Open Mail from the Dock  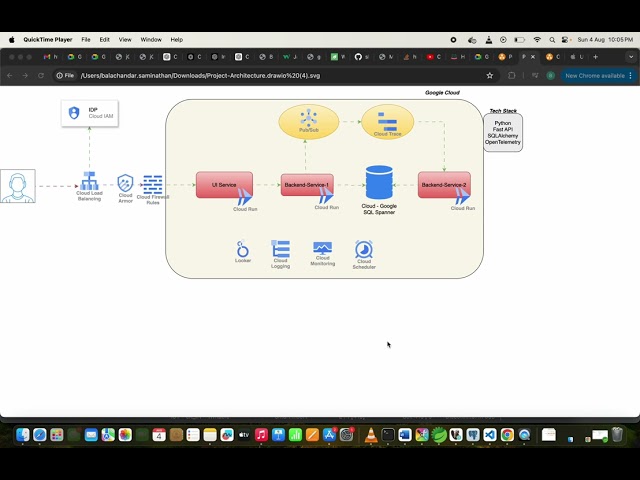pos(91,435)
